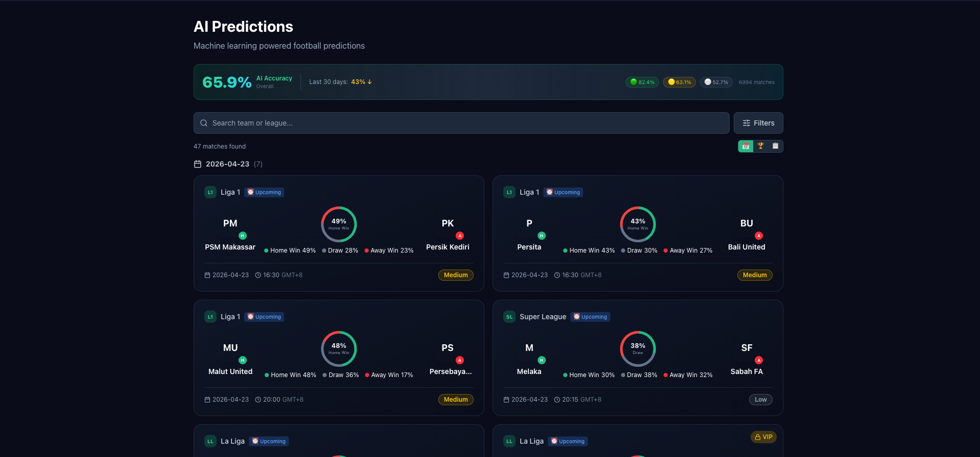Click the yellow 63.1% accuracy badge
The image size is (980, 457).
679,82
